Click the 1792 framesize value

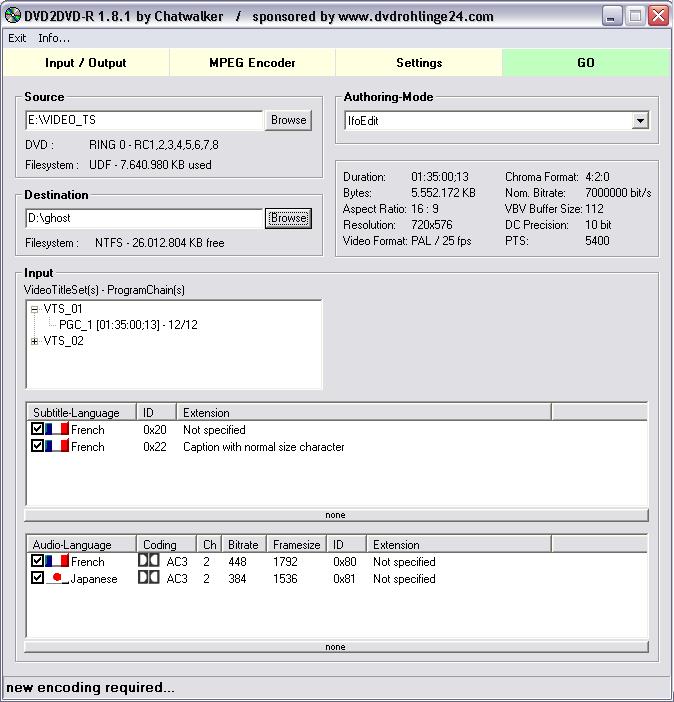(x=285, y=561)
